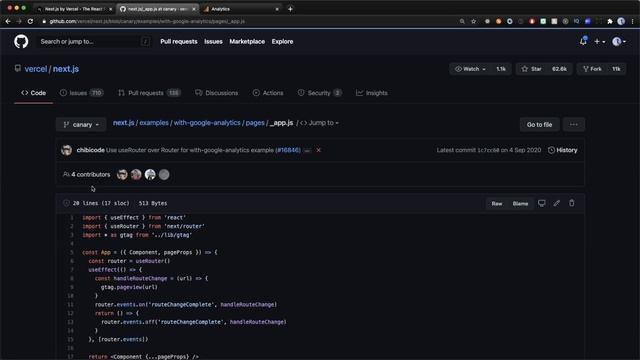Click the pencil edit-file icon
Viewport: 640px width, 360px height.
coord(557,203)
